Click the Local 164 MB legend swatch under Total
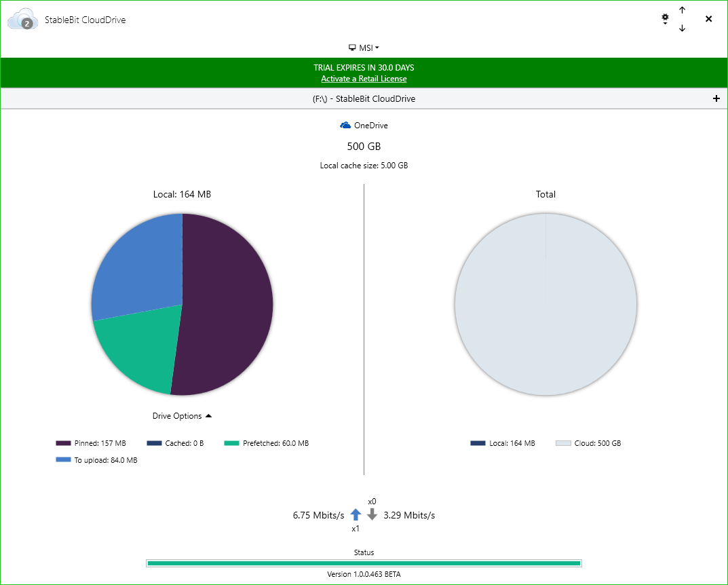The height and width of the screenshot is (585, 728). click(x=478, y=443)
